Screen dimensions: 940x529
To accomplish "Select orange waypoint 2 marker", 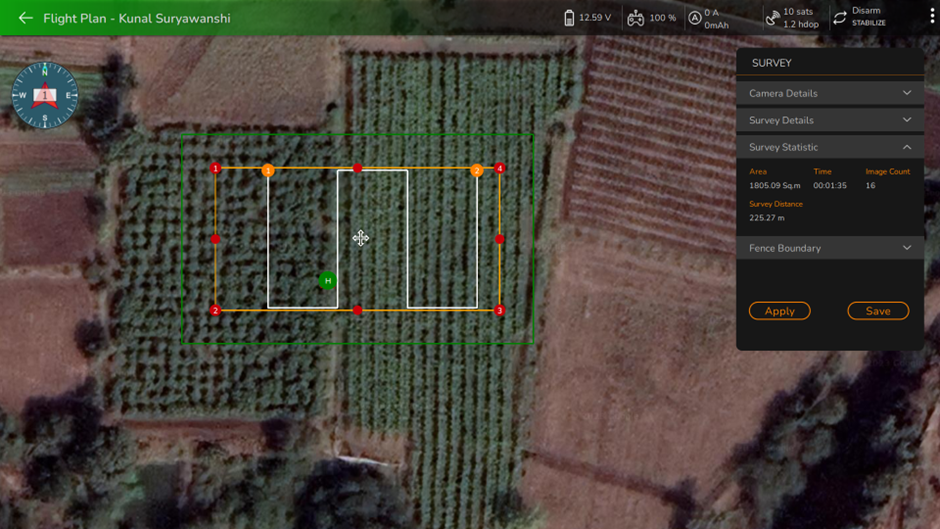I will (x=477, y=171).
